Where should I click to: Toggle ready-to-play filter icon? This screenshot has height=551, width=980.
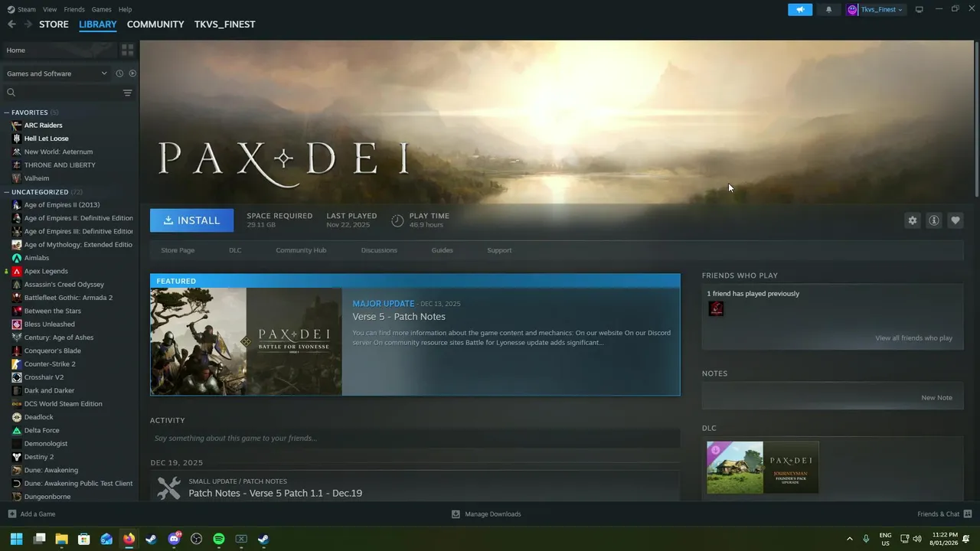[132, 73]
